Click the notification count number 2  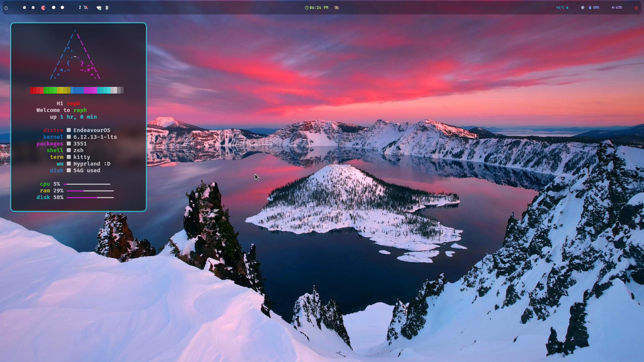80,7
